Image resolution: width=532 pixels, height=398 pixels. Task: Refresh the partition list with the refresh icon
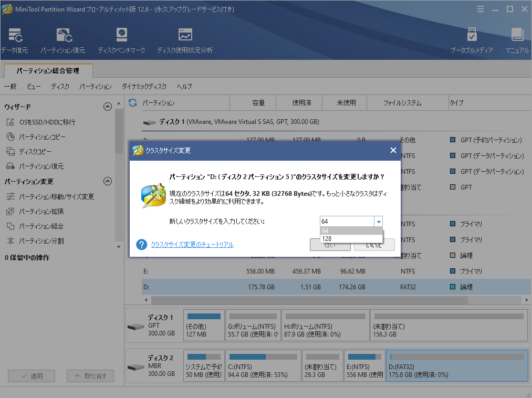[133, 102]
